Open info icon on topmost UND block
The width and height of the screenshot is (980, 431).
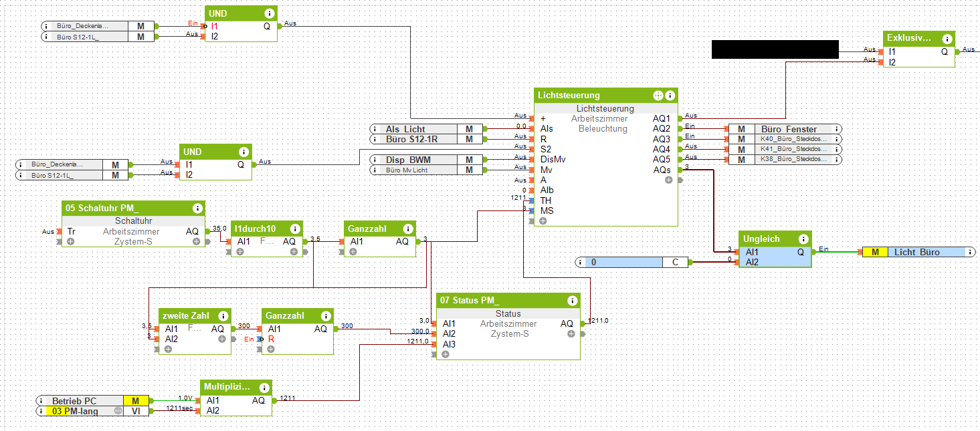click(268, 13)
